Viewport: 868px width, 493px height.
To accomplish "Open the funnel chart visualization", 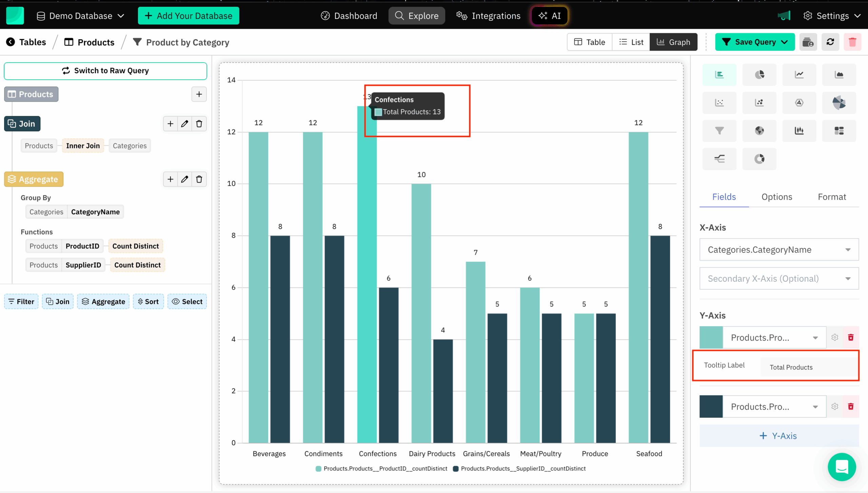I will [719, 130].
